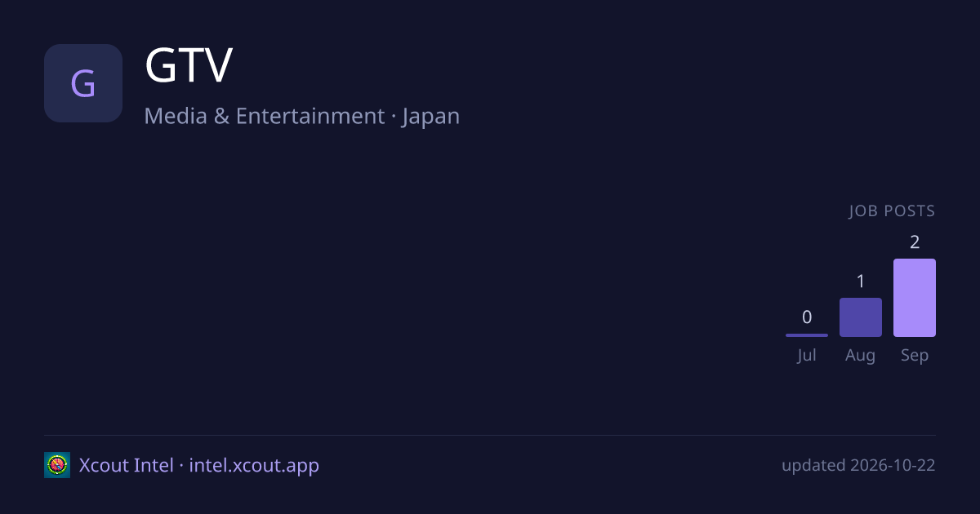Click the Japan country label

click(431, 117)
